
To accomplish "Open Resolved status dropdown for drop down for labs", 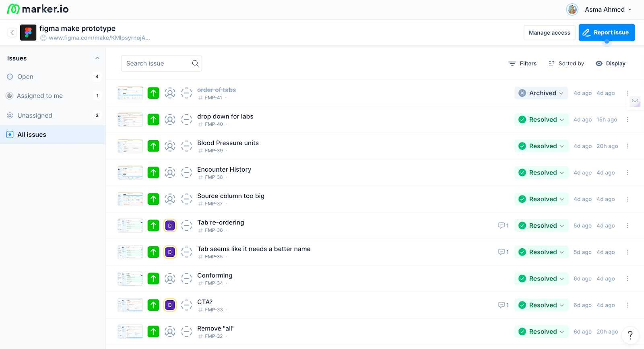I will (541, 120).
